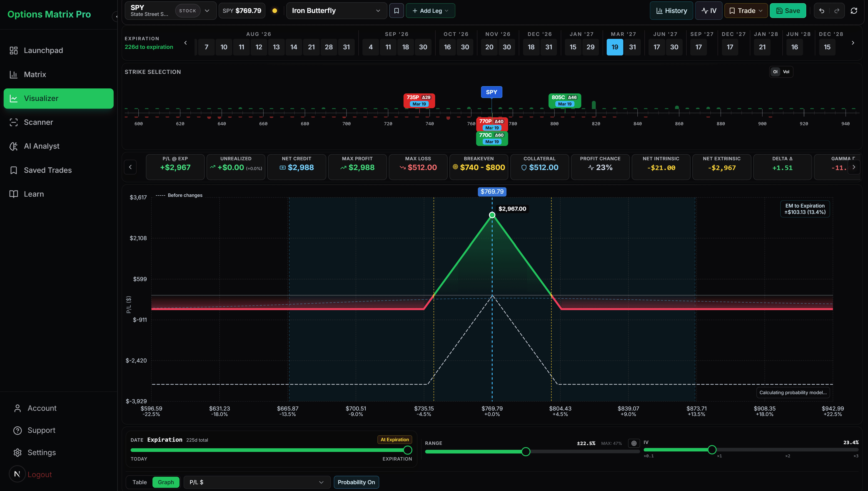Screen dimensions: 868x491
Task: Open Support help icon
Action: pyautogui.click(x=17, y=431)
